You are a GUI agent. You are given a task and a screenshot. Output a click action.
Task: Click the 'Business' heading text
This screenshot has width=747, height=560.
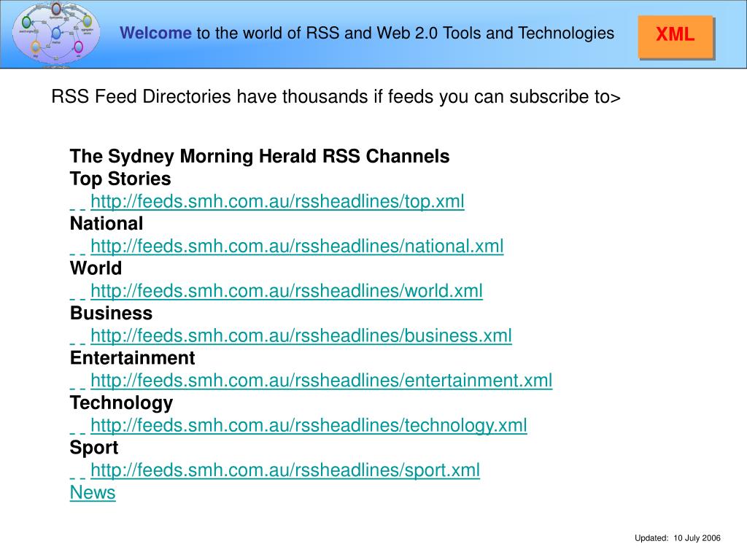[111, 314]
